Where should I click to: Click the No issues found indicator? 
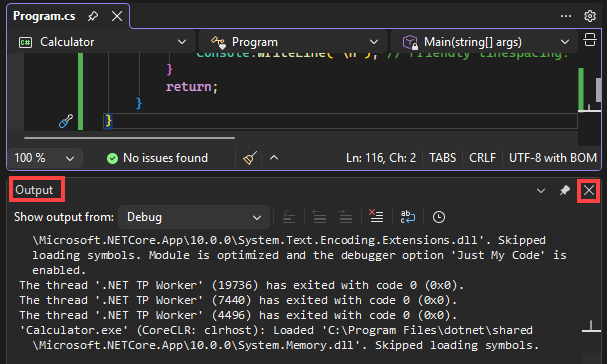click(x=157, y=158)
